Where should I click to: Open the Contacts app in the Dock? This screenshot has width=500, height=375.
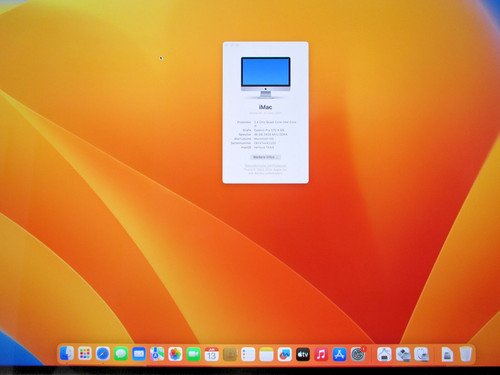tap(230, 354)
